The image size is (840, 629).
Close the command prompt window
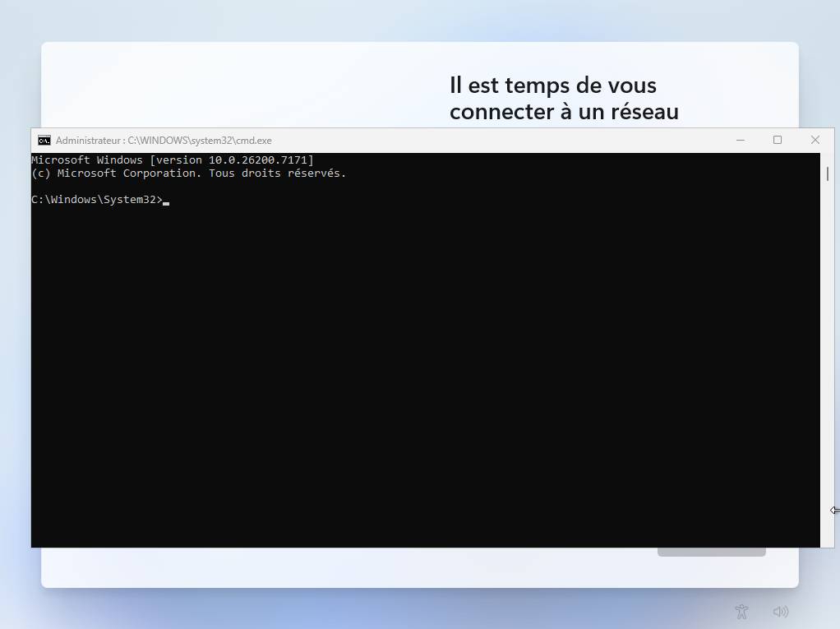[815, 141]
